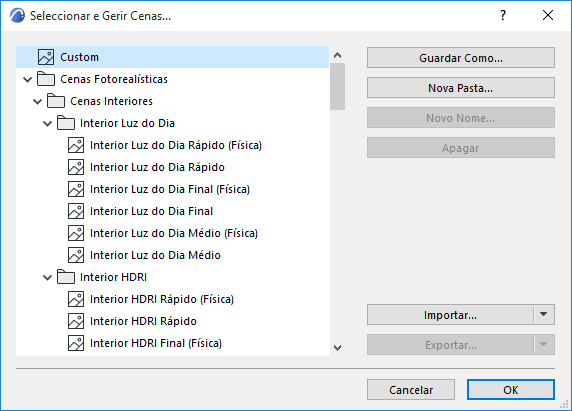Click scene icon for Interior Luz do Dia Final (Física)

[76, 189]
